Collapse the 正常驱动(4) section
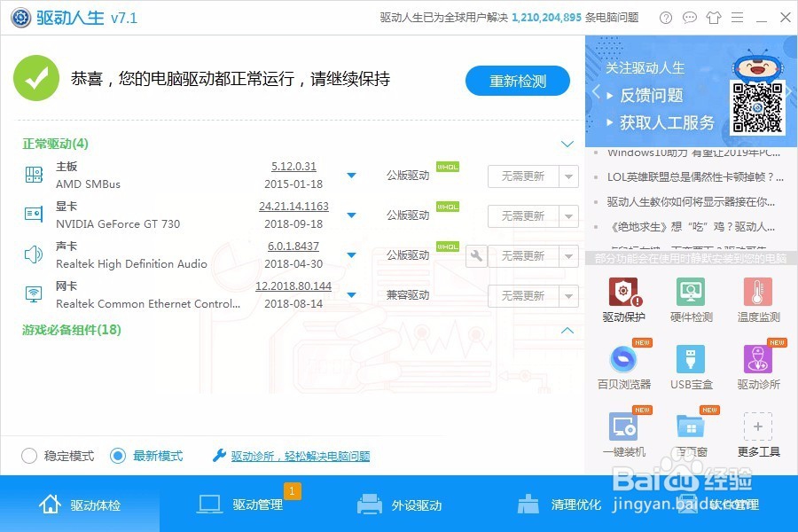 coord(567,144)
